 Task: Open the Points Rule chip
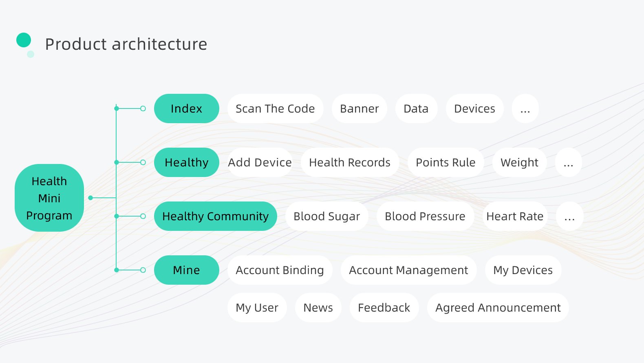tap(446, 162)
